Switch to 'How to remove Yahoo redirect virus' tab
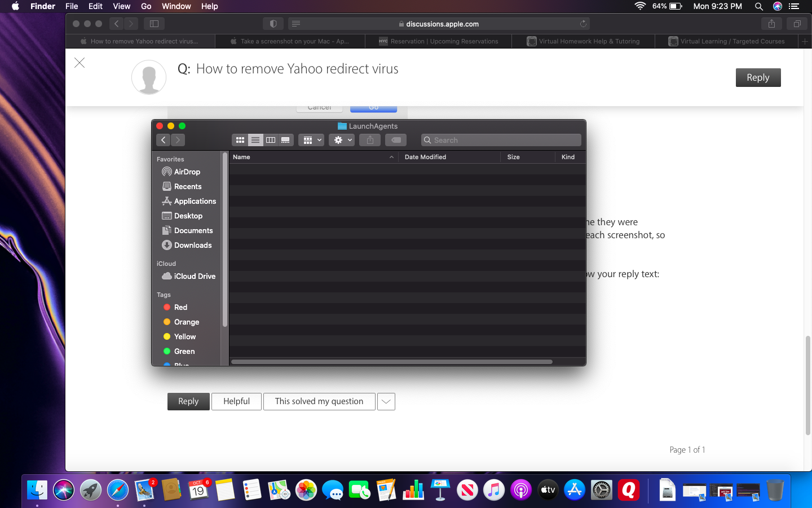Screen dimensions: 812x508 pyautogui.click(x=140, y=41)
